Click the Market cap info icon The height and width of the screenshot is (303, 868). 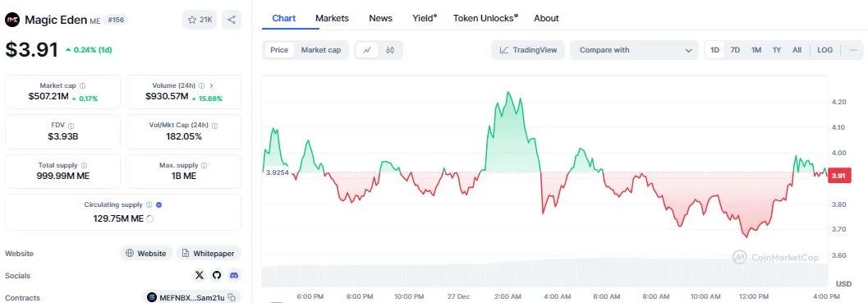82,86
